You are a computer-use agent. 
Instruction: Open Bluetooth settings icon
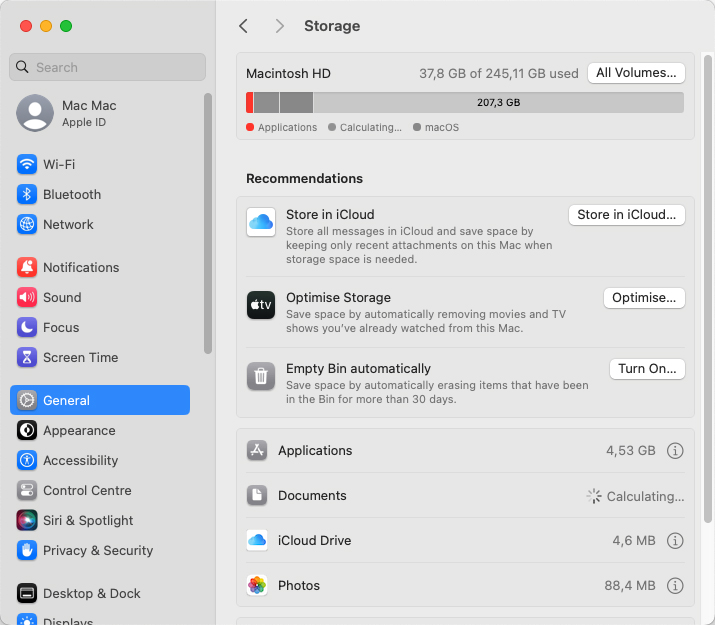point(27,194)
